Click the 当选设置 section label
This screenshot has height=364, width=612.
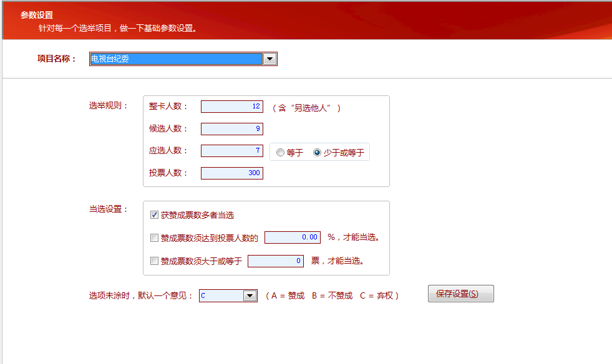click(109, 209)
